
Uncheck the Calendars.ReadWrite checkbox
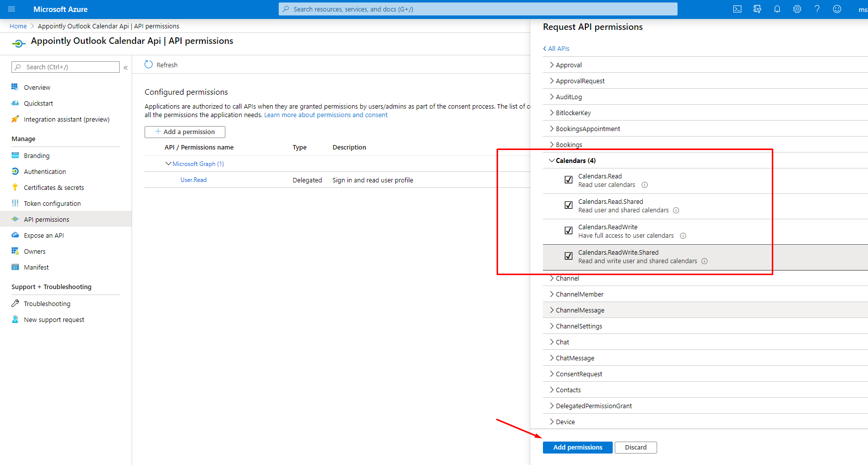(x=568, y=230)
